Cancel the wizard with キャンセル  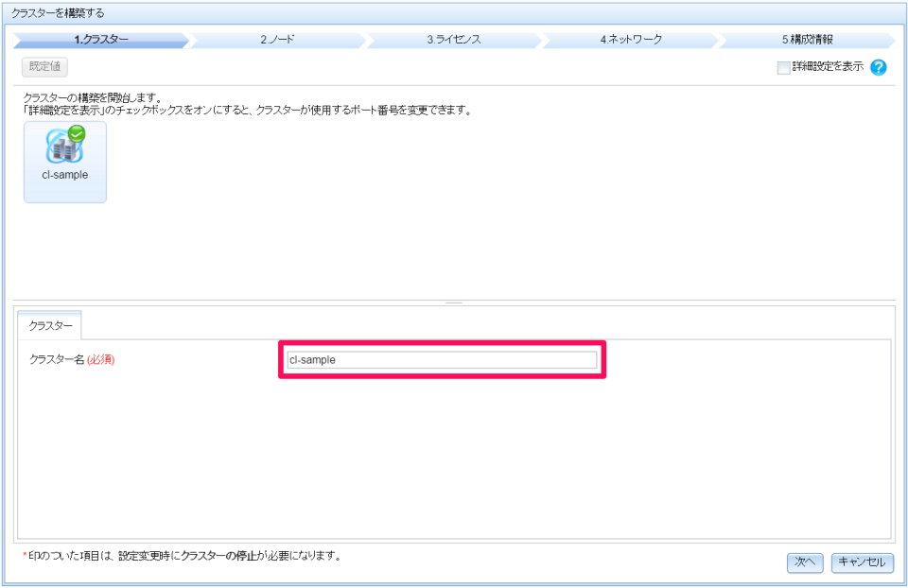coord(861,562)
